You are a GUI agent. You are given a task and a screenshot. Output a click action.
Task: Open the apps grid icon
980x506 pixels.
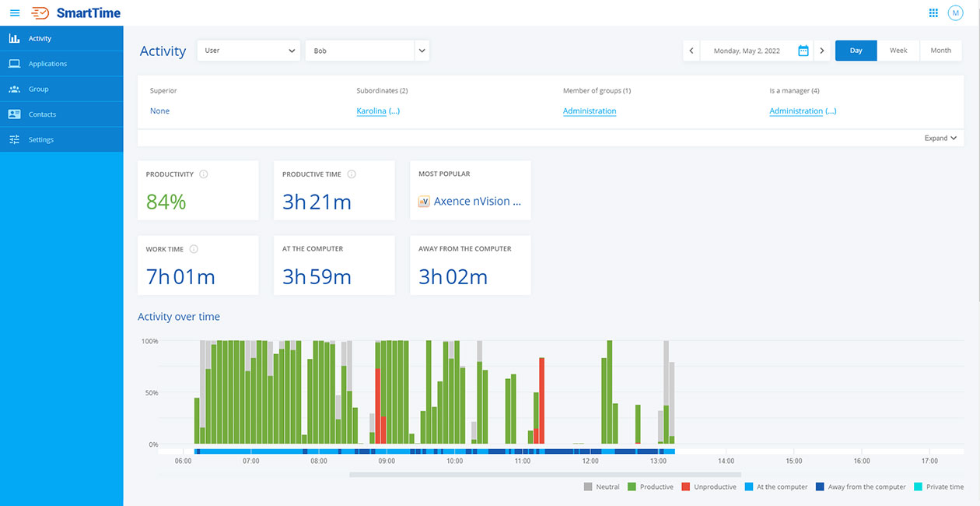(933, 13)
